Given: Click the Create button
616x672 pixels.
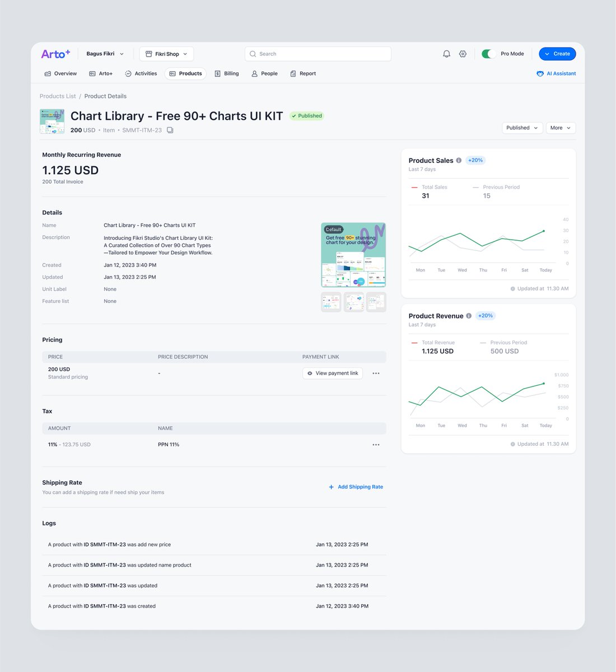Looking at the screenshot, I should [x=557, y=54].
